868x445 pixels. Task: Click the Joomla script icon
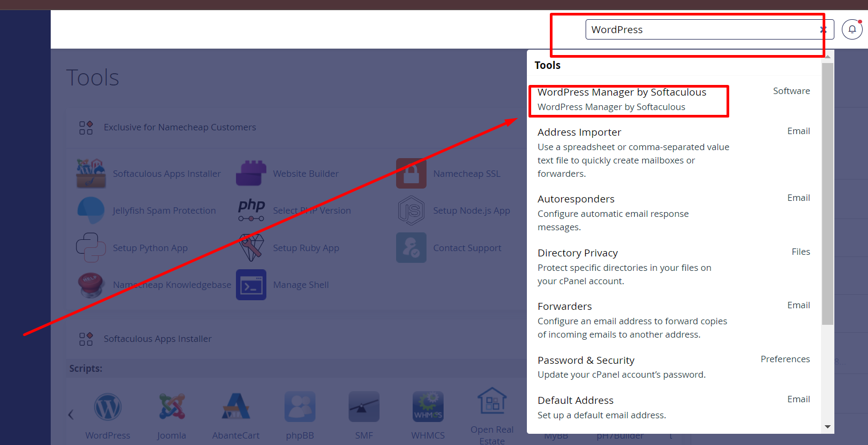coord(172,407)
